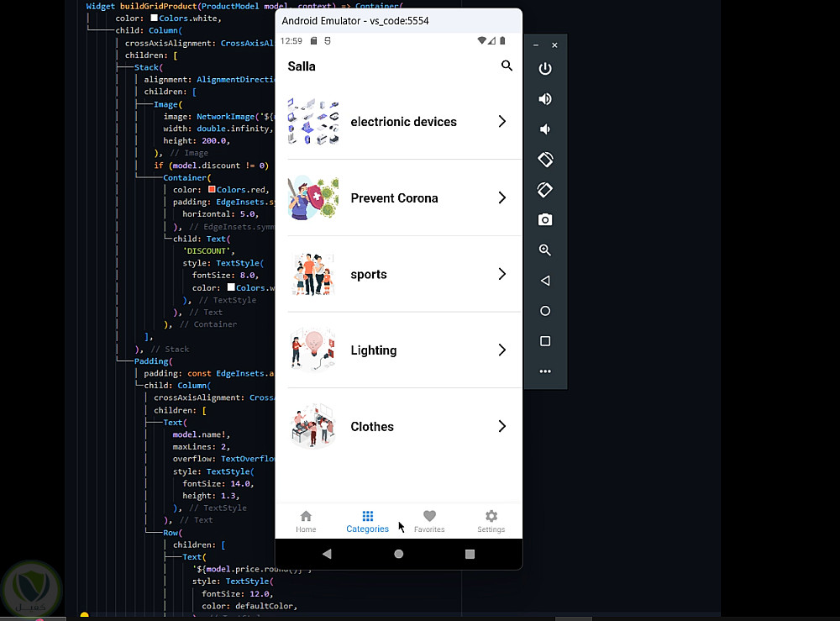This screenshot has height=621, width=840.
Task: Click the battery icon in emulator status bar
Action: click(x=502, y=40)
